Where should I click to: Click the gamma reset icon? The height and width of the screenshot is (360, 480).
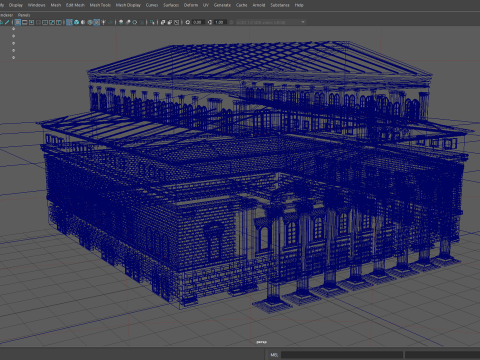(x=210, y=22)
